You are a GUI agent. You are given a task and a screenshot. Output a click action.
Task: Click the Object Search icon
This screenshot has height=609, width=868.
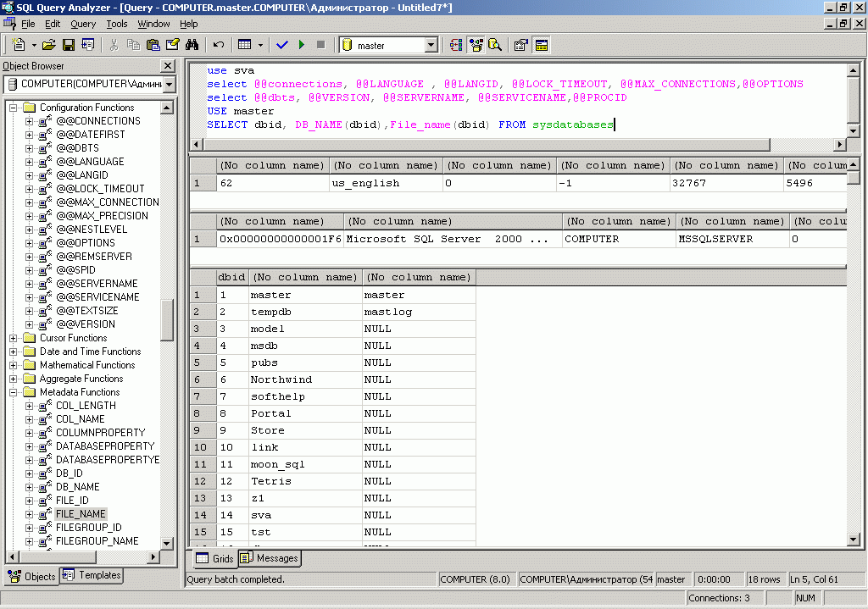495,45
